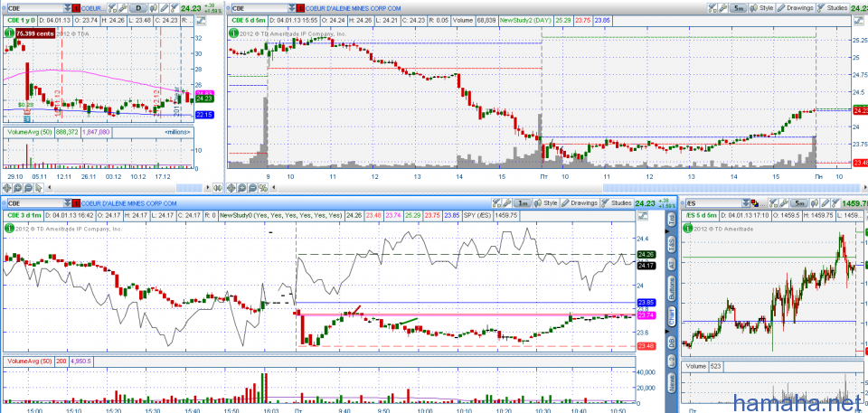868x413 pixels.
Task: Click the /ES symbol field
Action: coord(714,203)
